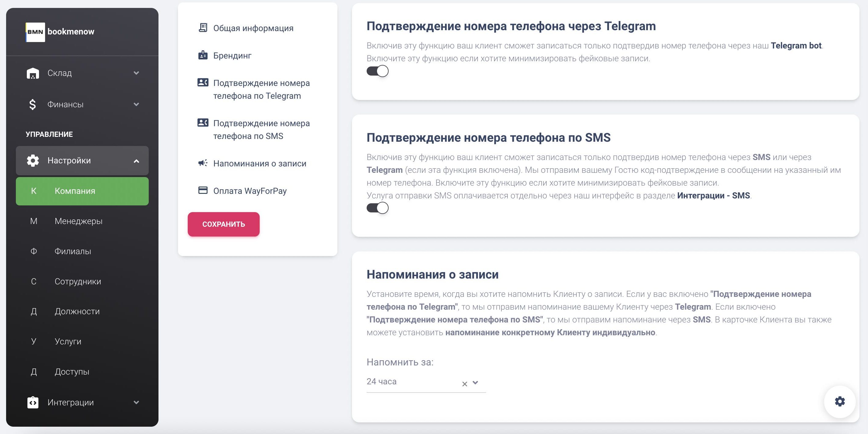
Task: Turn off SMS phone number confirmation
Action: click(x=377, y=208)
